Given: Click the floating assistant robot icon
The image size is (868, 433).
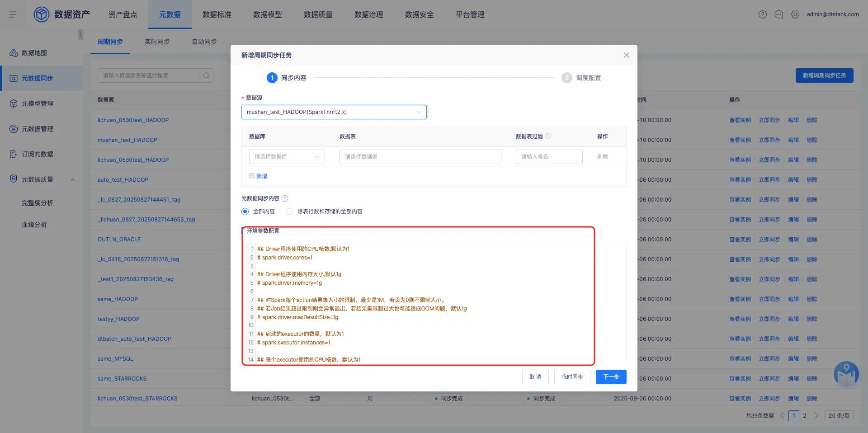Looking at the screenshot, I should tap(846, 374).
